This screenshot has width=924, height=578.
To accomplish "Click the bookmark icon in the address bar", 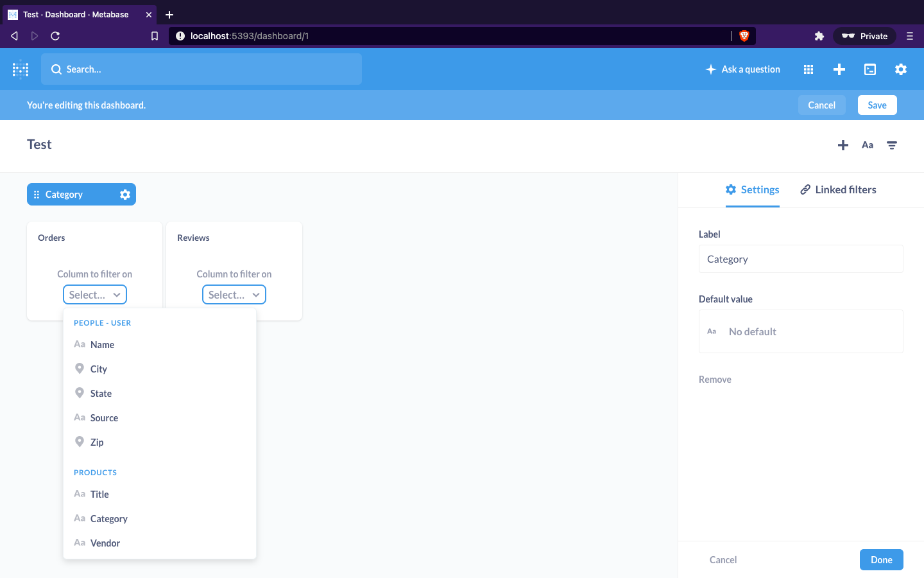I will [x=155, y=36].
